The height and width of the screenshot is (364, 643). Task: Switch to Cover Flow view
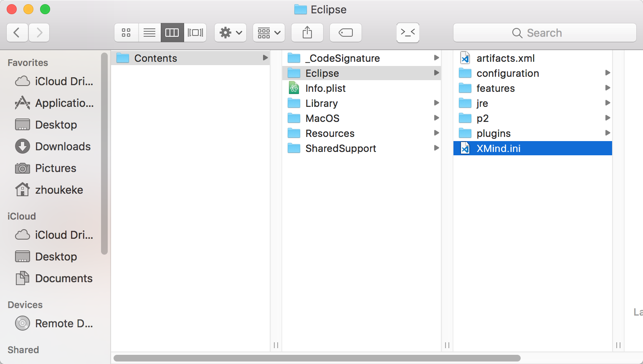(195, 33)
